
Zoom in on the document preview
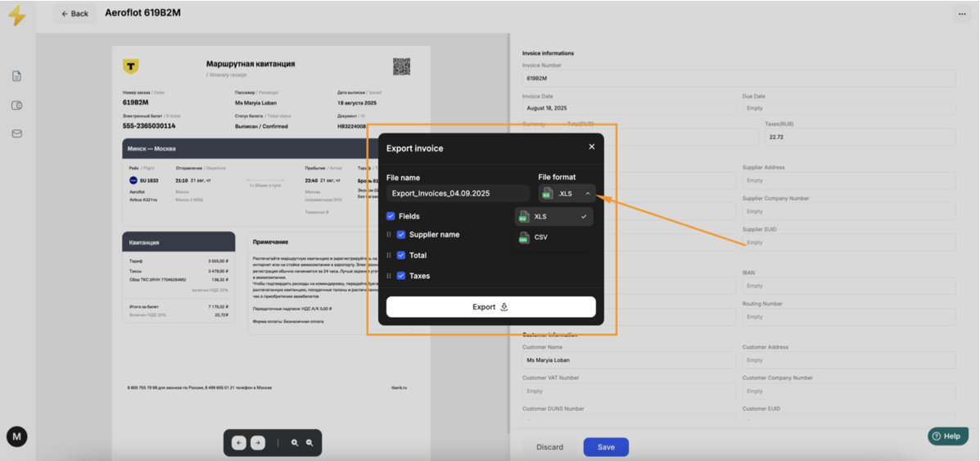295,443
